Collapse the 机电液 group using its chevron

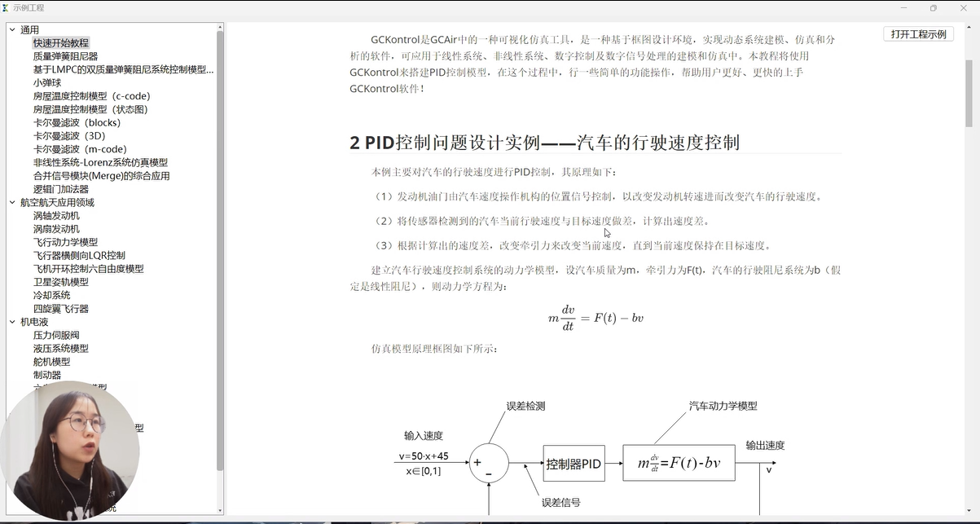pos(12,323)
